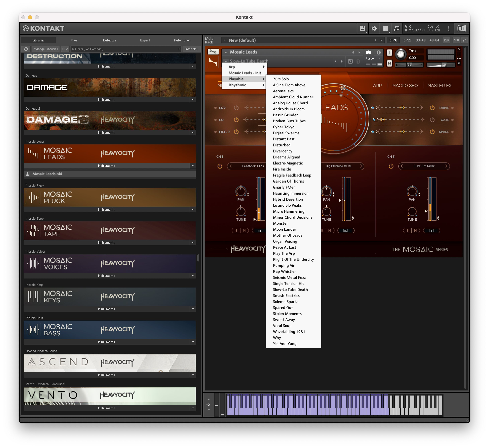Open instrument edit mode with the wrench icon
Image resolution: width=489 pixels, height=448 pixels.
(213, 52)
